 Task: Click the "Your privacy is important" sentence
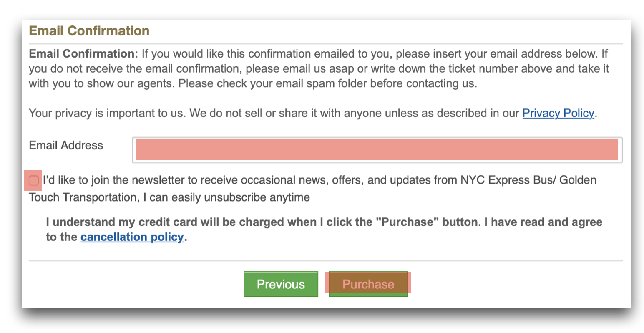point(313,114)
